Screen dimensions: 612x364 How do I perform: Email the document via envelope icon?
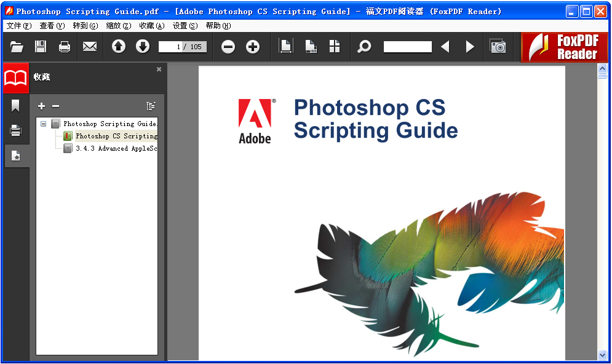90,47
